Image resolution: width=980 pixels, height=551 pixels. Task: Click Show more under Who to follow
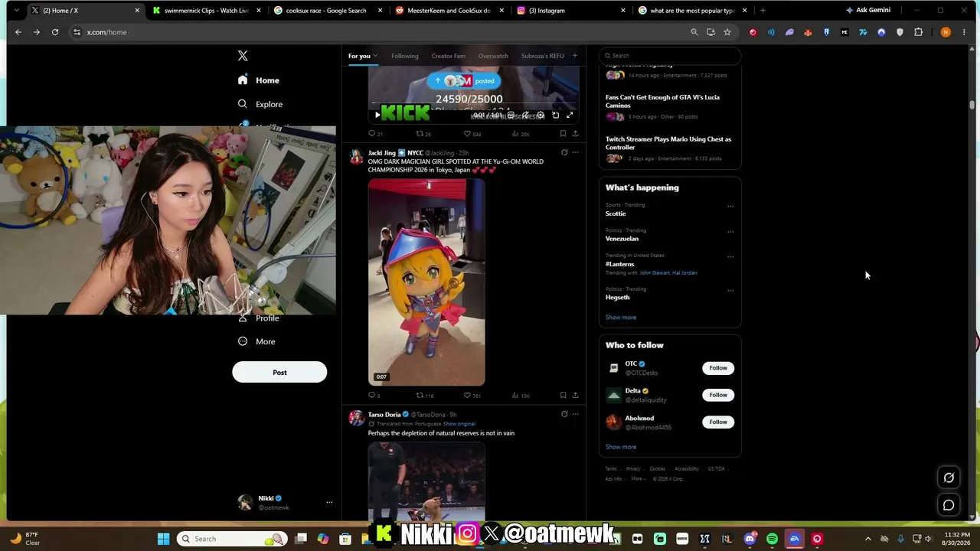point(621,447)
